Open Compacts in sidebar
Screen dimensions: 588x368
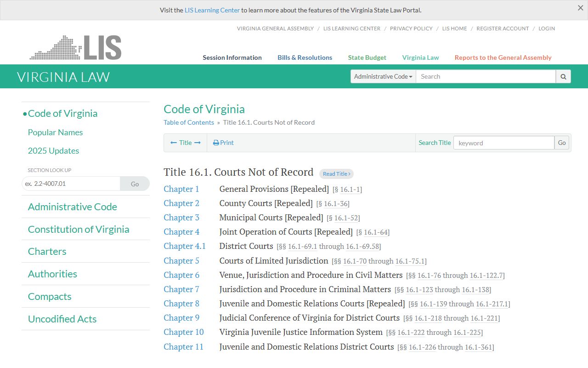[x=50, y=297]
